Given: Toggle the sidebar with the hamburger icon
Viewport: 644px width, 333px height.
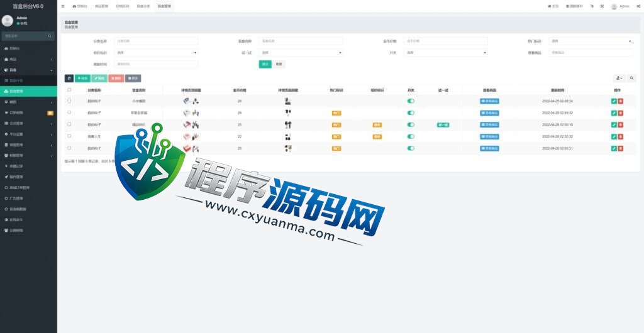Looking at the screenshot, I should click(x=63, y=6).
